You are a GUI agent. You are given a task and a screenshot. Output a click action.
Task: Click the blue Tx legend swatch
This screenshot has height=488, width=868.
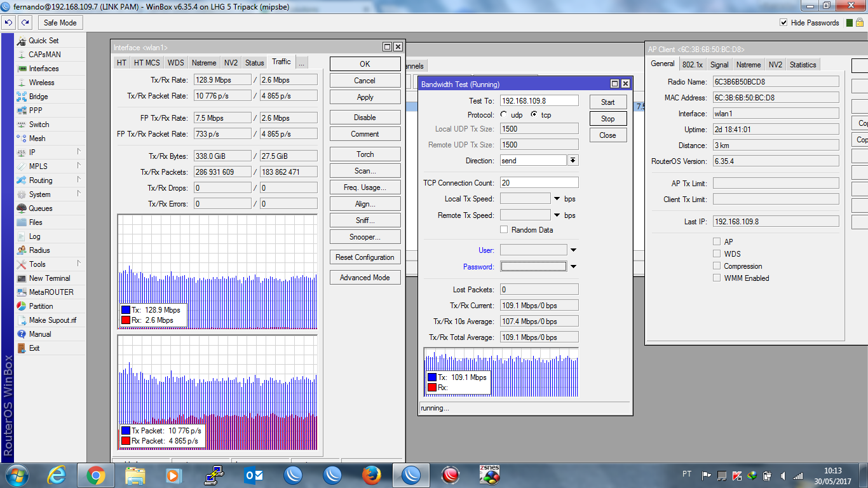[126, 310]
